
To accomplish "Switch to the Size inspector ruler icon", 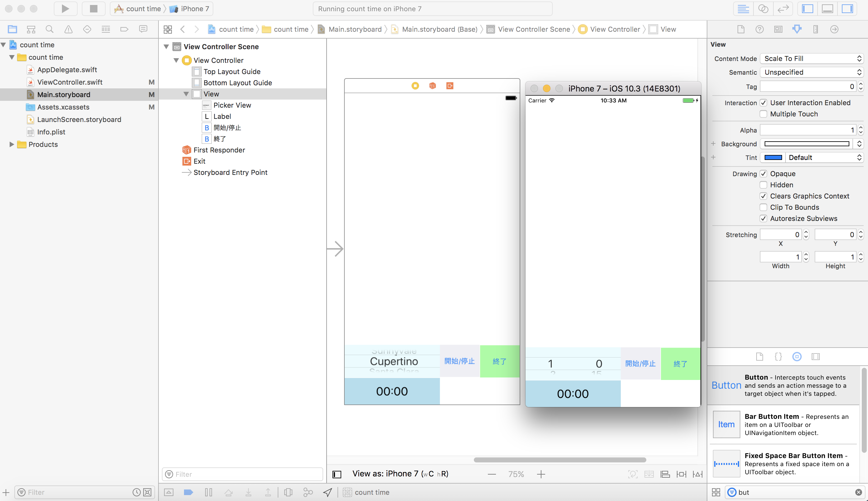I will [815, 29].
